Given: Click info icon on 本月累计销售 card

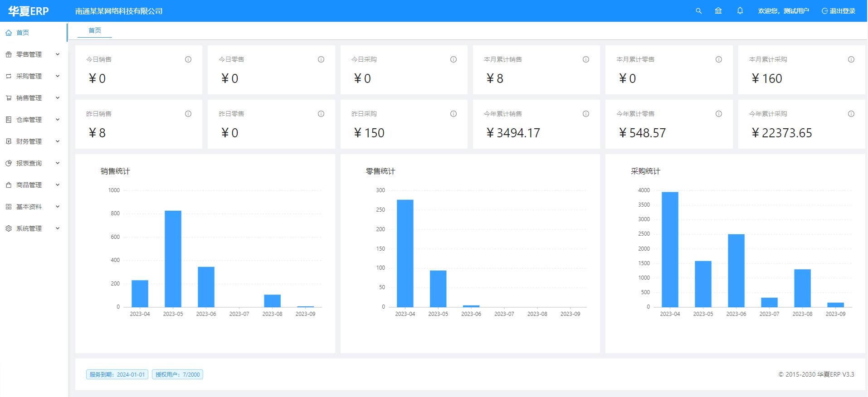Looking at the screenshot, I should (x=586, y=59).
